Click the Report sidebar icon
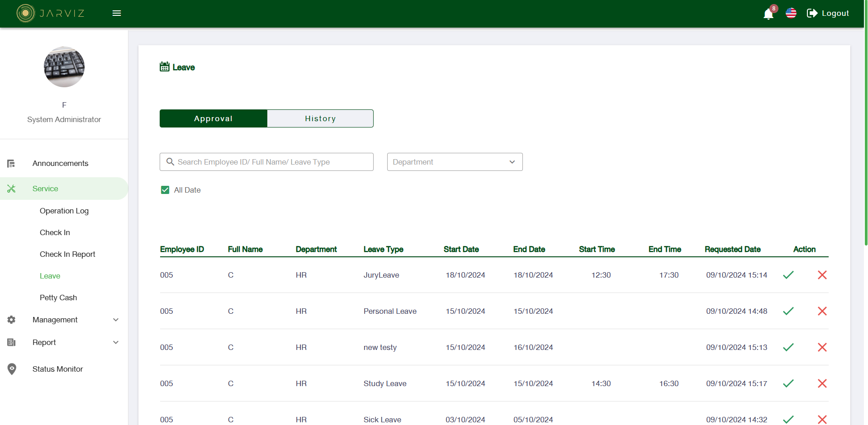Screen dimensions: 868x425 (11, 342)
